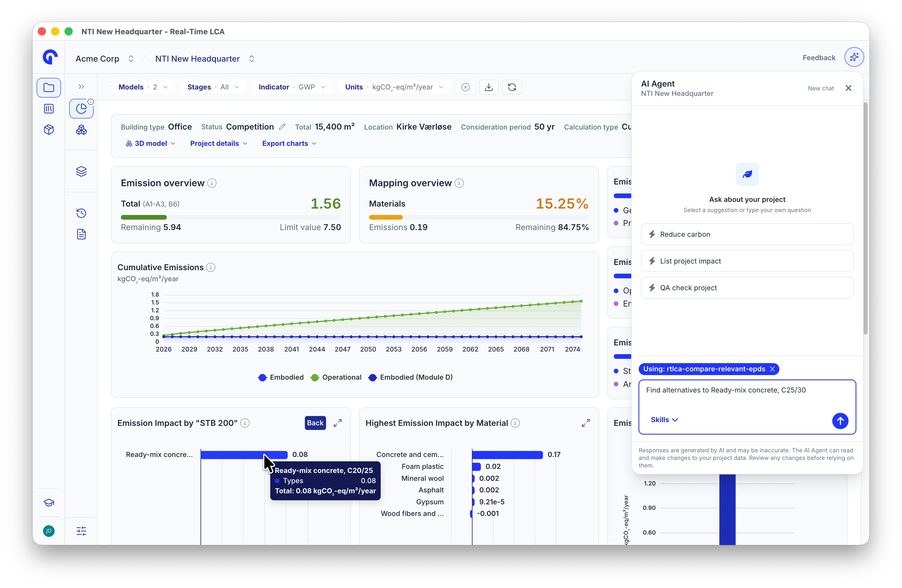This screenshot has width=902, height=588.
Task: Open the document report icon
Action: tap(81, 234)
